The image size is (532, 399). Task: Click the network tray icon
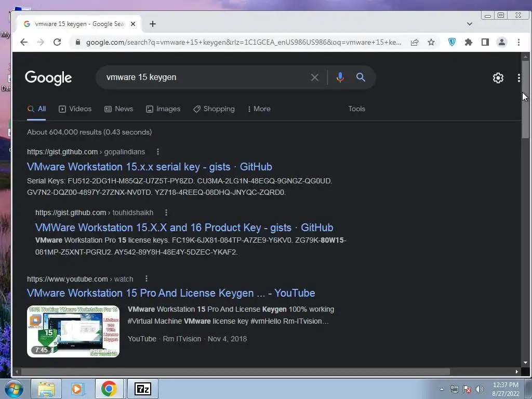coord(454,389)
